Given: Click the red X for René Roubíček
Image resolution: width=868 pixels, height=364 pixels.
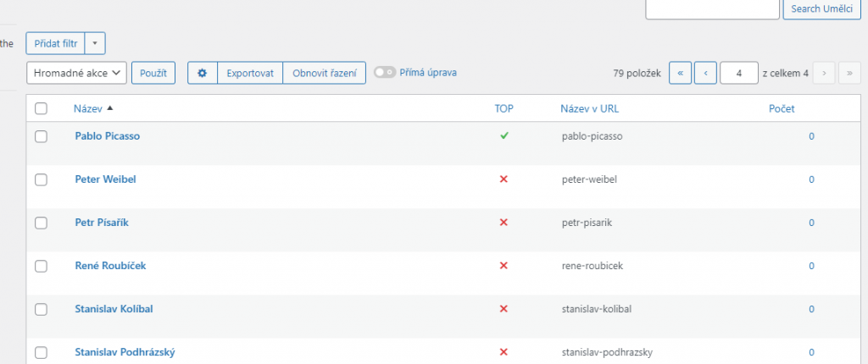Looking at the screenshot, I should click(x=504, y=266).
